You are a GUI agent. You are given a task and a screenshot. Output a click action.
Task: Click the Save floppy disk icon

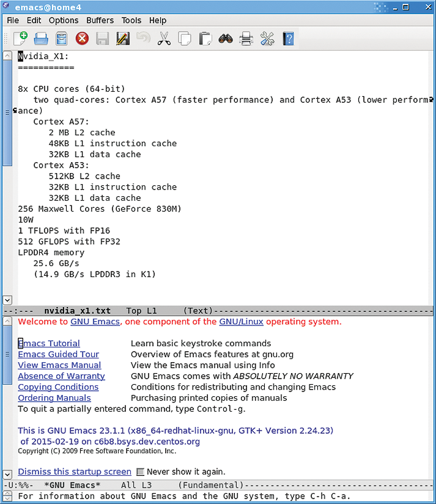(x=103, y=39)
